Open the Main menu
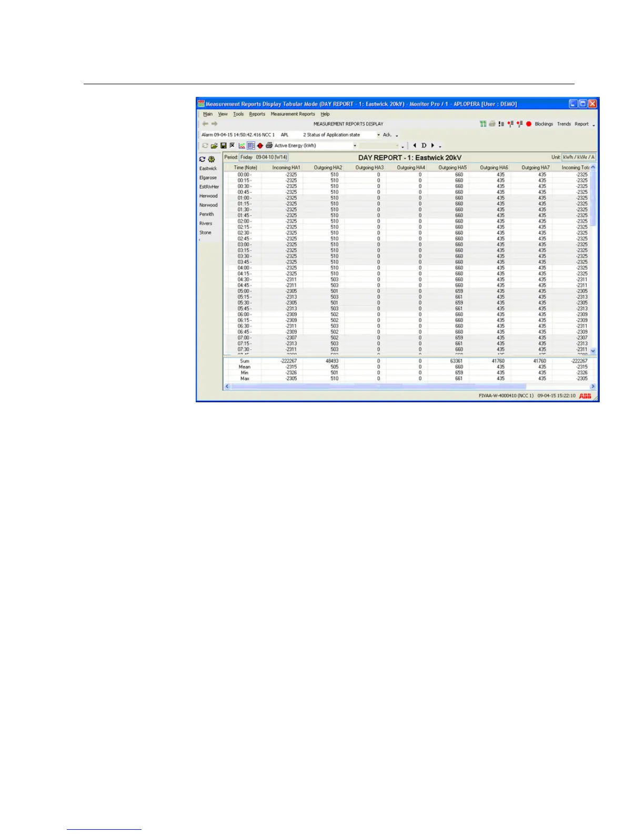 208,114
